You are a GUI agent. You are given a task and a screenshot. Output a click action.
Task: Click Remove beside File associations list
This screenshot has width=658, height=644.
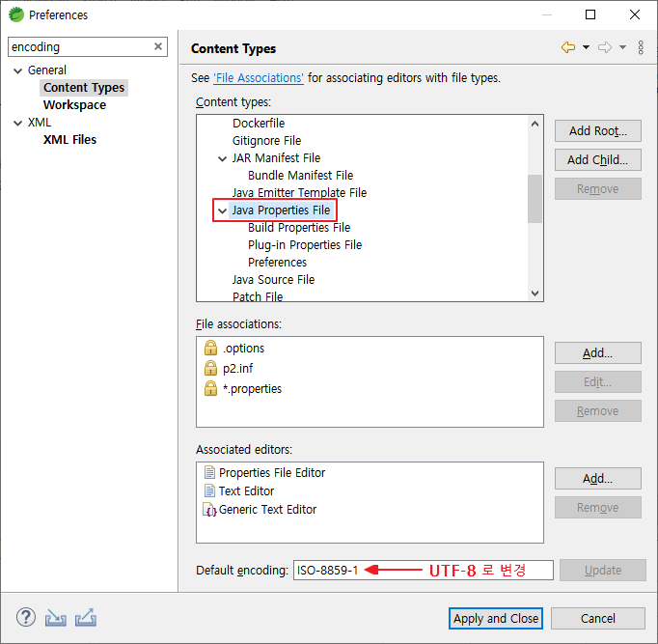click(x=597, y=411)
